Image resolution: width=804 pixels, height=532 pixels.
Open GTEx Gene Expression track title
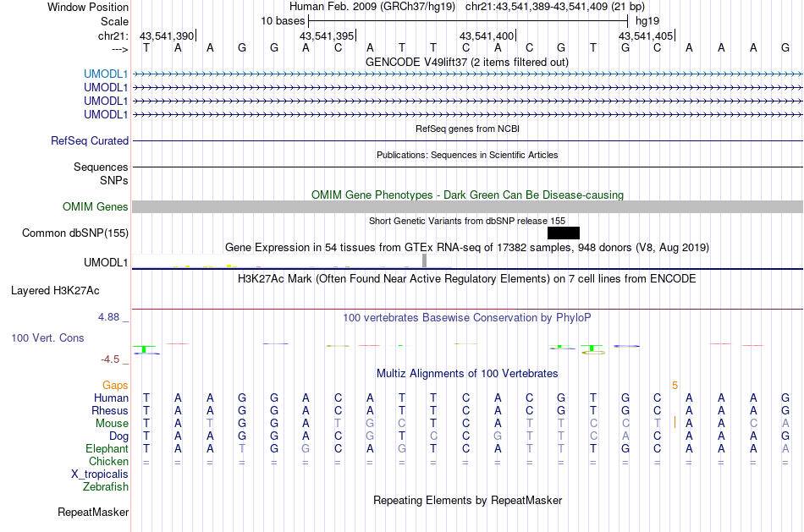click(x=466, y=248)
